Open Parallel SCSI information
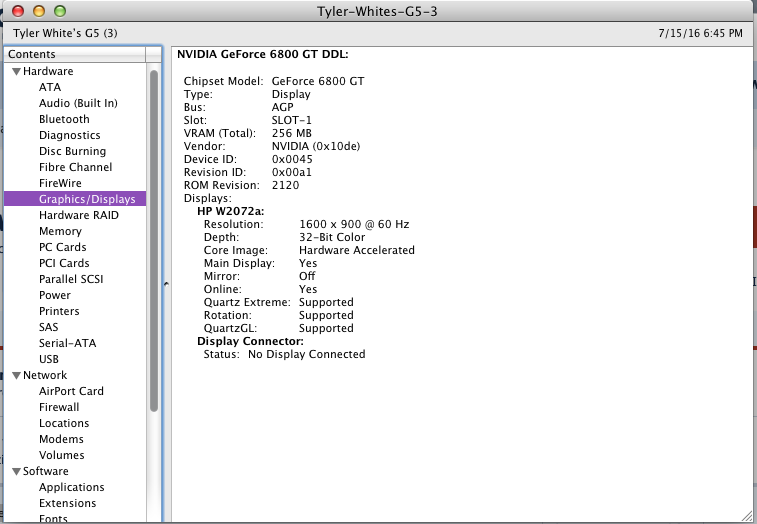 tap(71, 279)
